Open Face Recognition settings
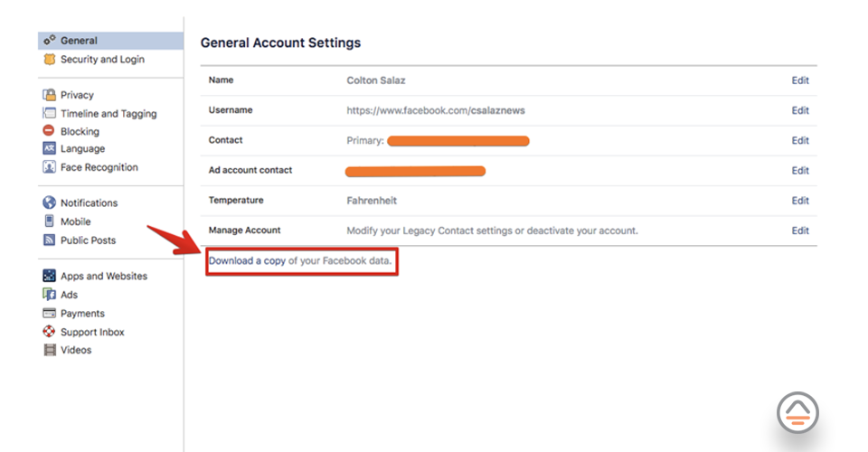Image resolution: width=868 pixels, height=452 pixels. 99,167
